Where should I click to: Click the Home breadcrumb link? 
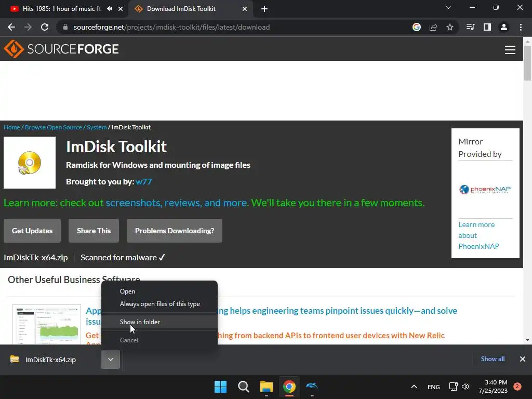pos(12,127)
